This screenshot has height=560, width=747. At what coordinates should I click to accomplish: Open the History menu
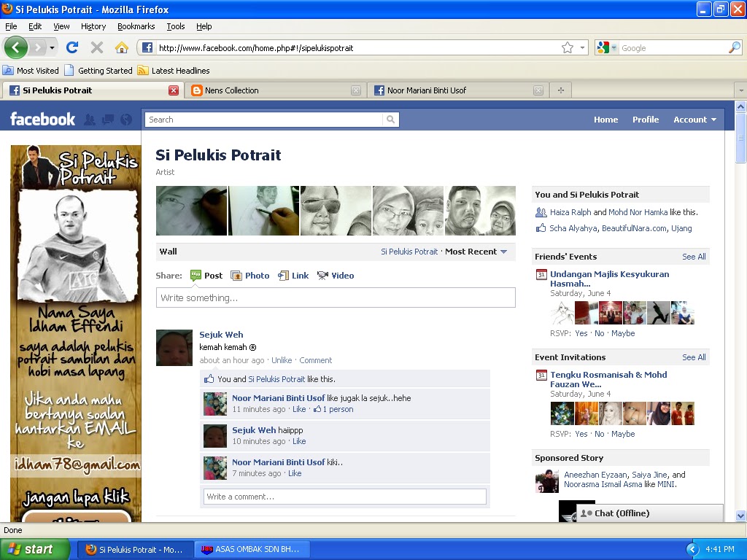93,26
